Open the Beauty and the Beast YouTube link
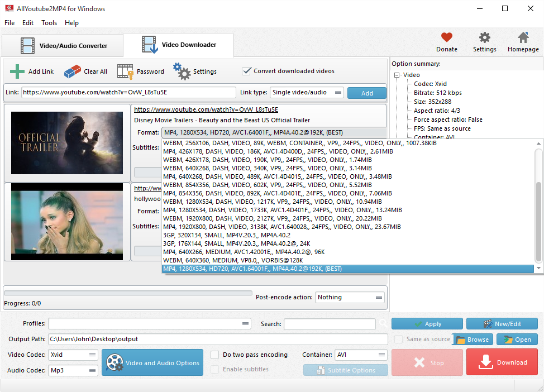Viewport: 544px width, 392px height. click(206, 109)
